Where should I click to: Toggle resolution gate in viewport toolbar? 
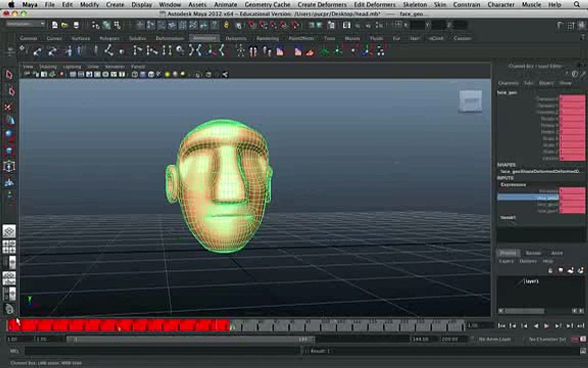(x=89, y=74)
